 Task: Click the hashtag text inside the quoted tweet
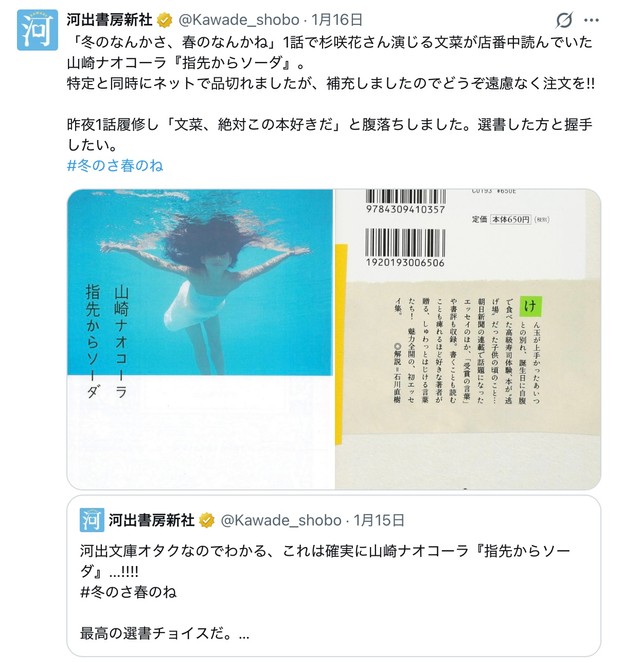[x=128, y=592]
